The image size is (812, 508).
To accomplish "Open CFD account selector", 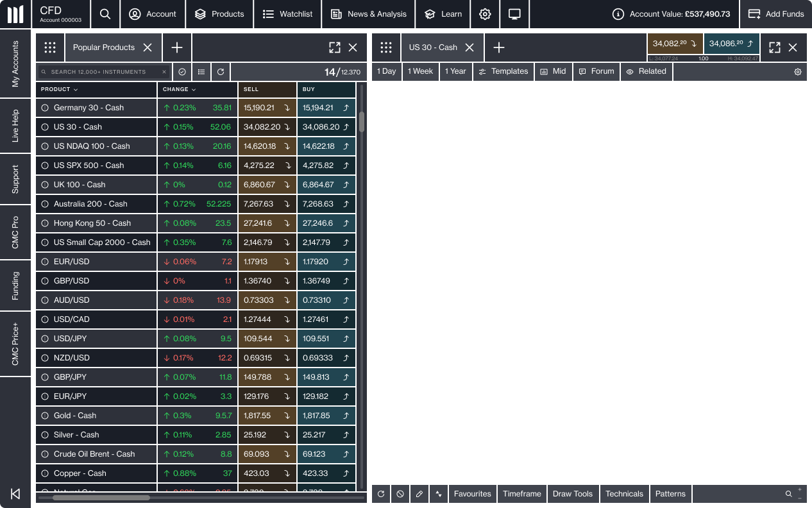I will (61, 14).
